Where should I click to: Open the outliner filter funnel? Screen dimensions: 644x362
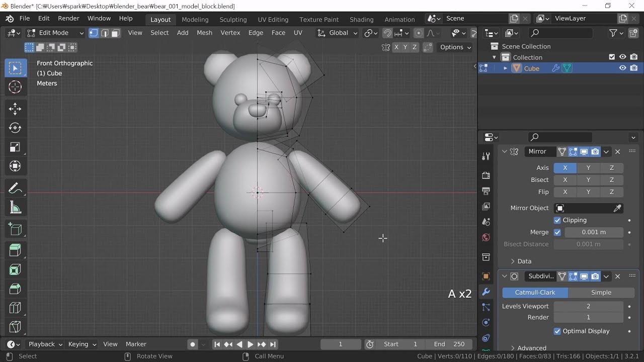tap(613, 33)
